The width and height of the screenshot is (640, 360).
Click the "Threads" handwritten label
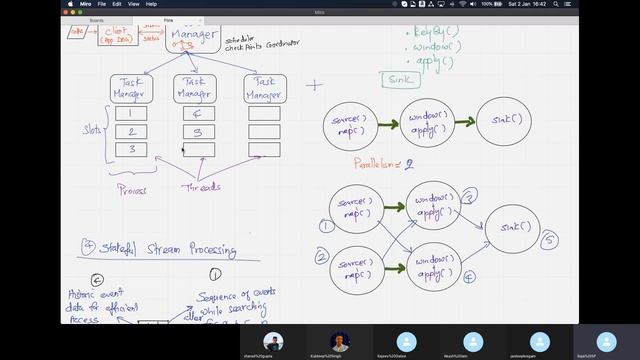pos(201,187)
